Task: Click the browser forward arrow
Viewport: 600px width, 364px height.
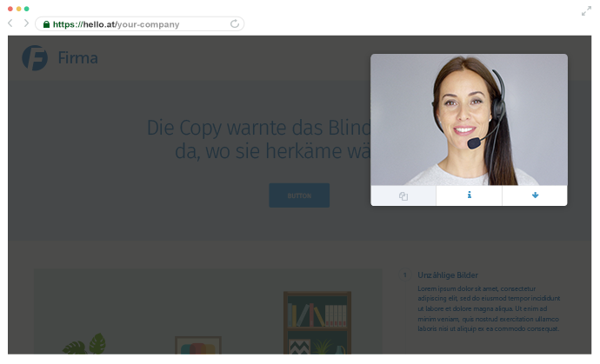Action: 26,23
